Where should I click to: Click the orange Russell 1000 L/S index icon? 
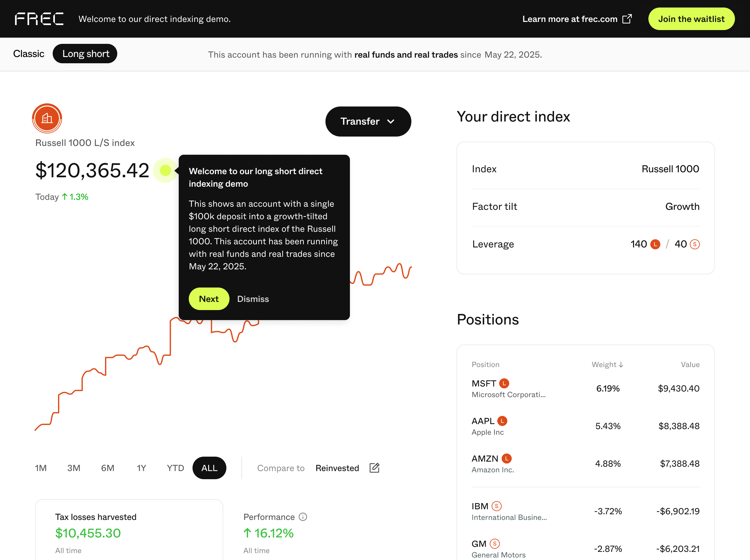[47, 118]
